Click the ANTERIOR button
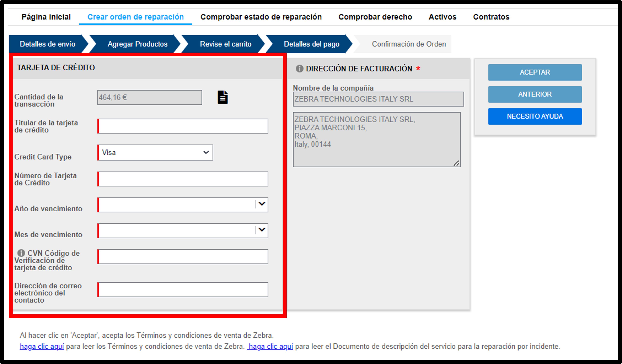 (535, 94)
